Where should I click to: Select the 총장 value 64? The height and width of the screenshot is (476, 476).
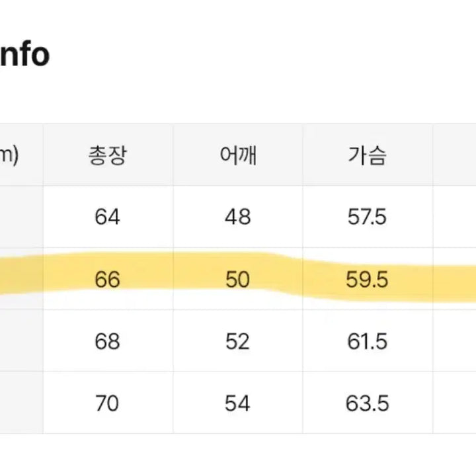pyautogui.click(x=107, y=217)
